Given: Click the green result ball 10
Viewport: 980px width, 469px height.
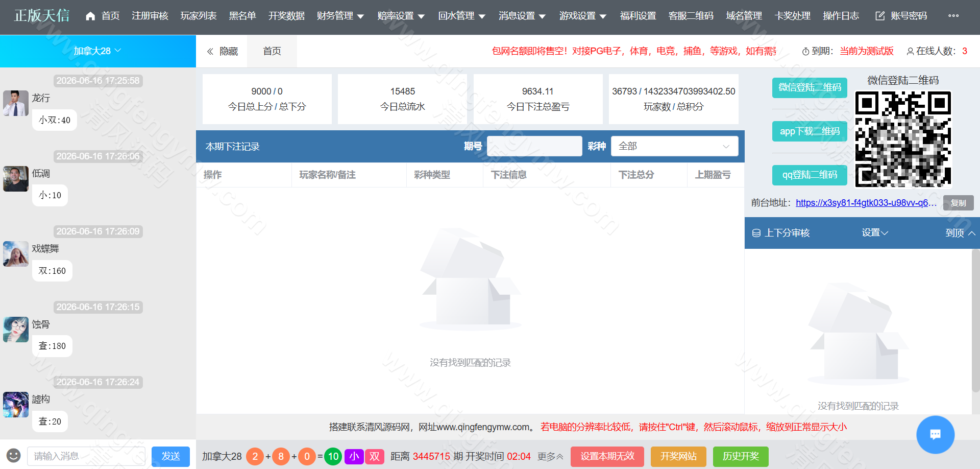Looking at the screenshot, I should 333,456.
